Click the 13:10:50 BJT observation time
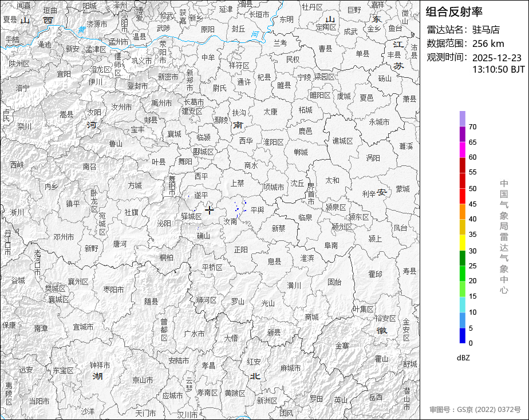This screenshot has width=529, height=420. (498, 69)
